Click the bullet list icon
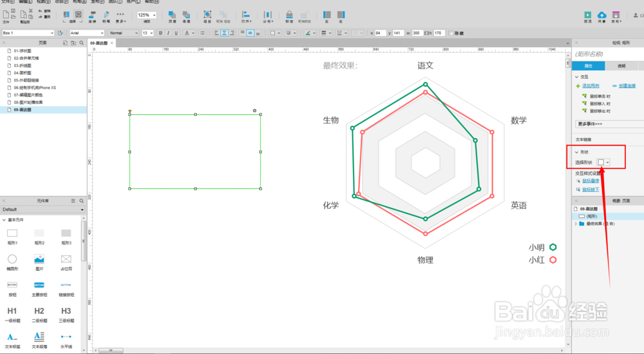This screenshot has height=354, width=644. [202, 33]
